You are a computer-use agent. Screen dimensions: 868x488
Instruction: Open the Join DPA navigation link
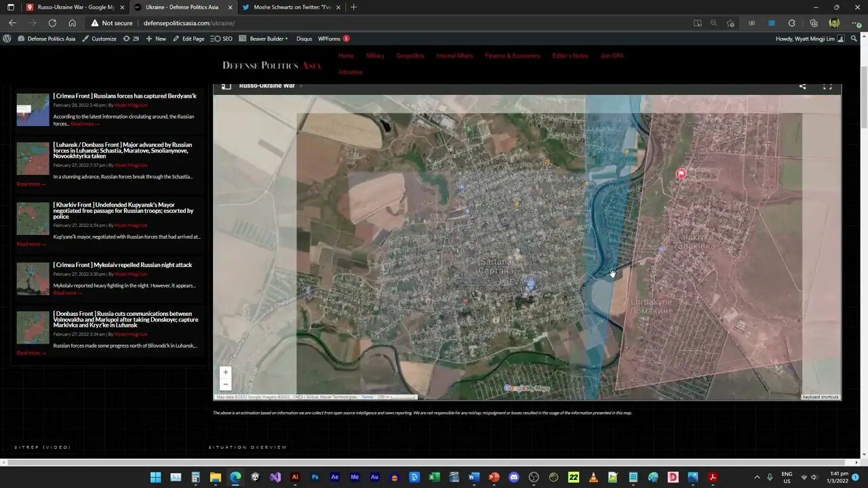click(x=612, y=56)
